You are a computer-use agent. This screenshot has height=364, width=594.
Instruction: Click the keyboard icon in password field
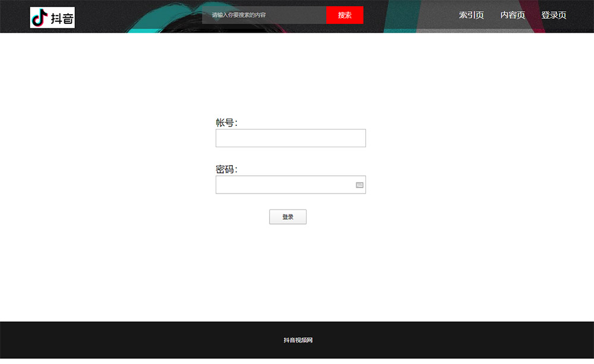pyautogui.click(x=359, y=185)
